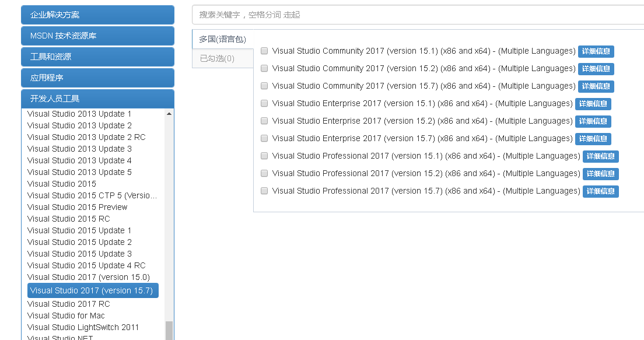Screen dimensions: 644x340
Task: Open 详细信息 for Community 2017 version 15.2
Action: pyautogui.click(x=596, y=69)
